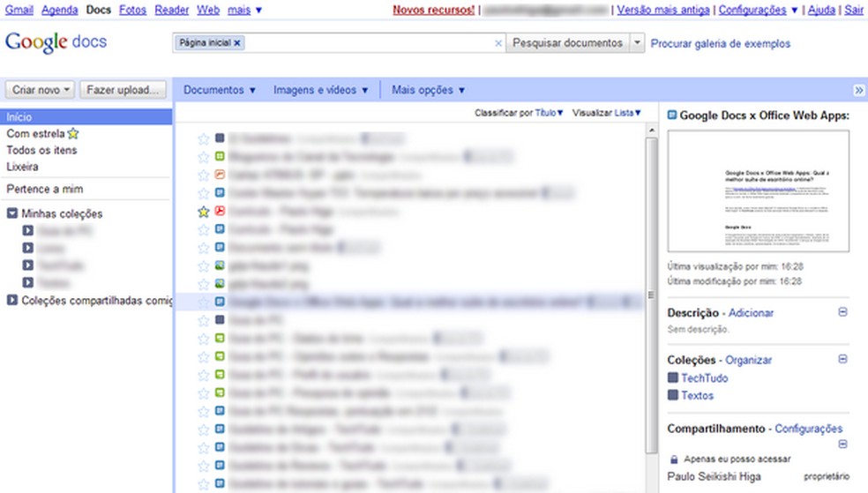
Task: Select Início in the sidebar
Action: click(x=86, y=116)
